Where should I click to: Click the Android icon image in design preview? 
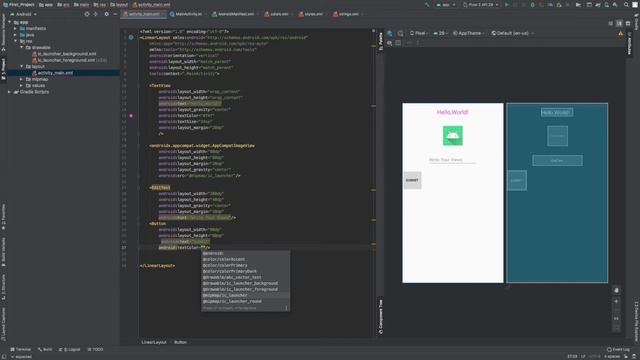[453, 136]
